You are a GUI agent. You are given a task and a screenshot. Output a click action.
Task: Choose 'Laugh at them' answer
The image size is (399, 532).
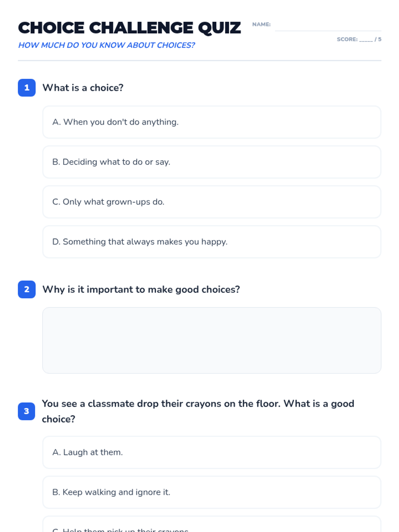point(211,452)
